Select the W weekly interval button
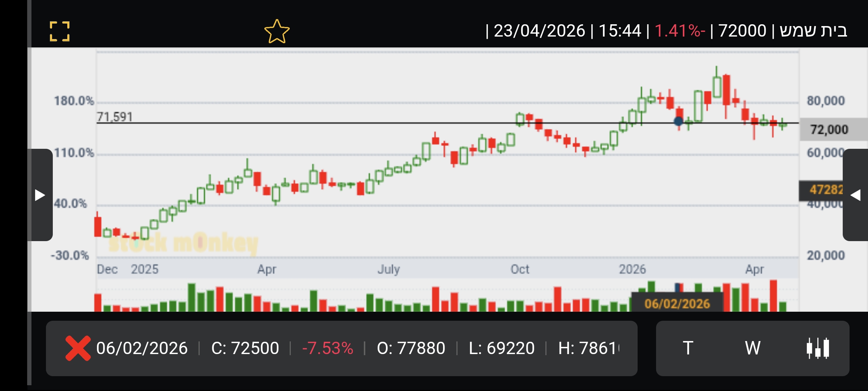This screenshot has height=391, width=868. tap(753, 348)
